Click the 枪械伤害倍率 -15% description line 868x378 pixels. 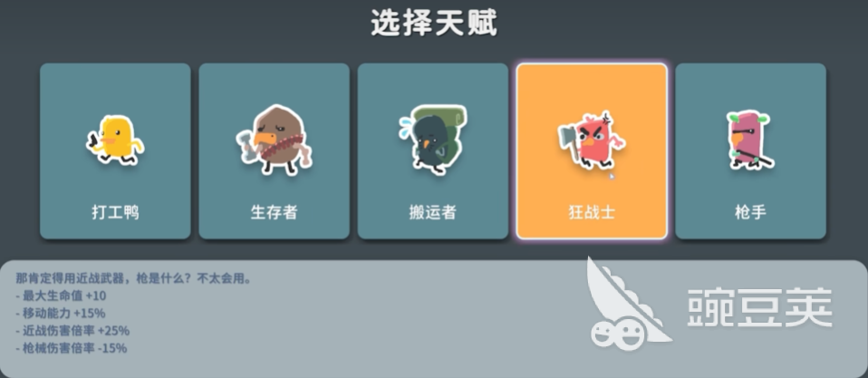click(x=72, y=348)
